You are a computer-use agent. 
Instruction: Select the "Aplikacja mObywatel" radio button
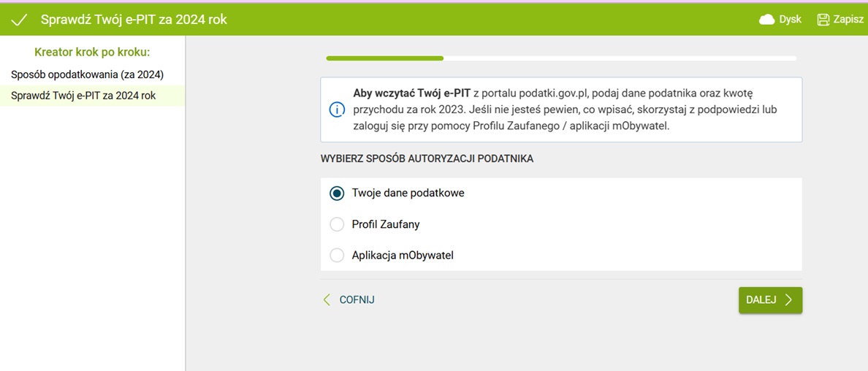pyautogui.click(x=337, y=256)
